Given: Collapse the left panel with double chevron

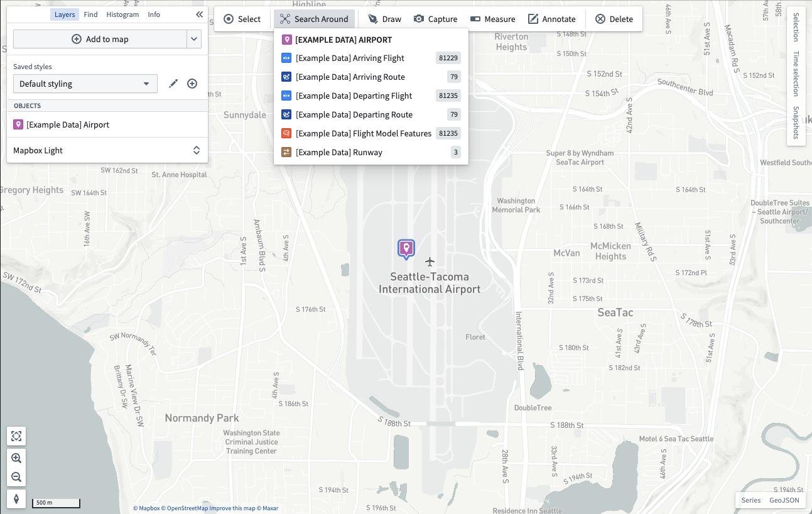Looking at the screenshot, I should (x=199, y=14).
